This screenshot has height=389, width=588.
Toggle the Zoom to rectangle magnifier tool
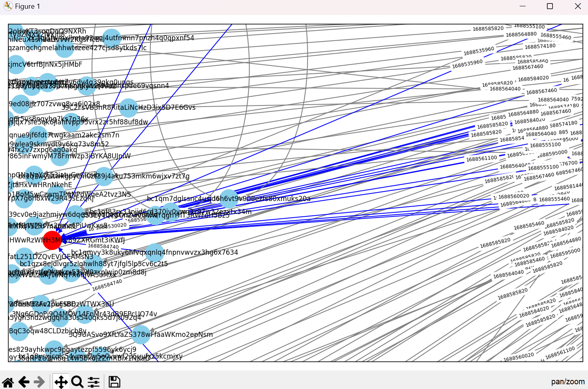point(77,382)
